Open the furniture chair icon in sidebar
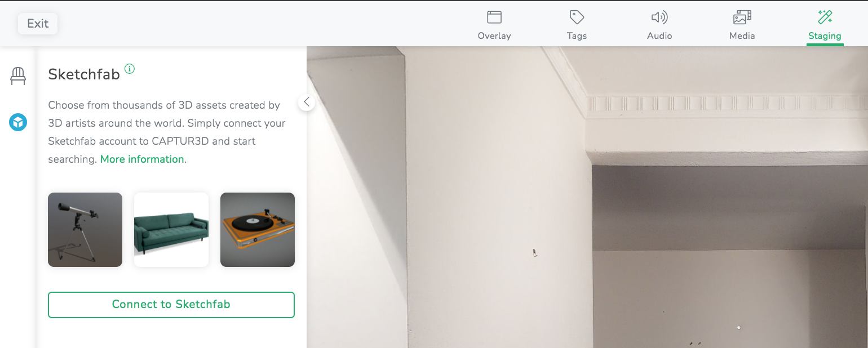 pyautogui.click(x=18, y=75)
